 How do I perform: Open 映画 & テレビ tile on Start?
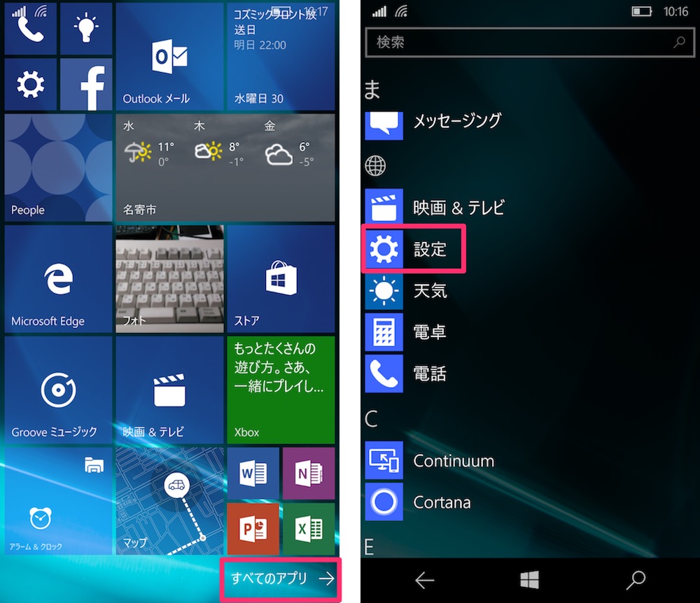coord(169,390)
